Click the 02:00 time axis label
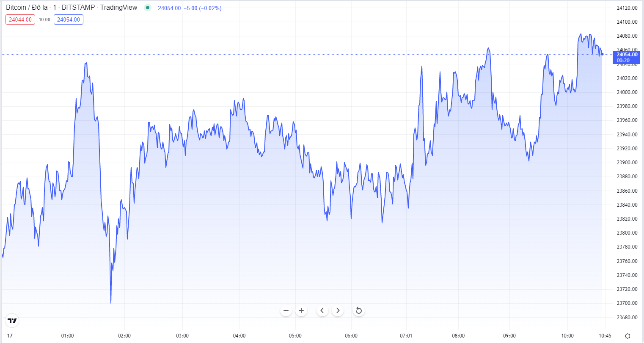Viewport: 644px width, 343px height. pos(124,336)
